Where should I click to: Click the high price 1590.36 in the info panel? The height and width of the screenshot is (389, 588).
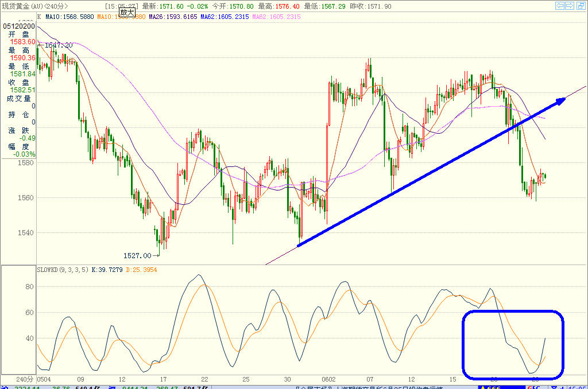[x=22, y=58]
